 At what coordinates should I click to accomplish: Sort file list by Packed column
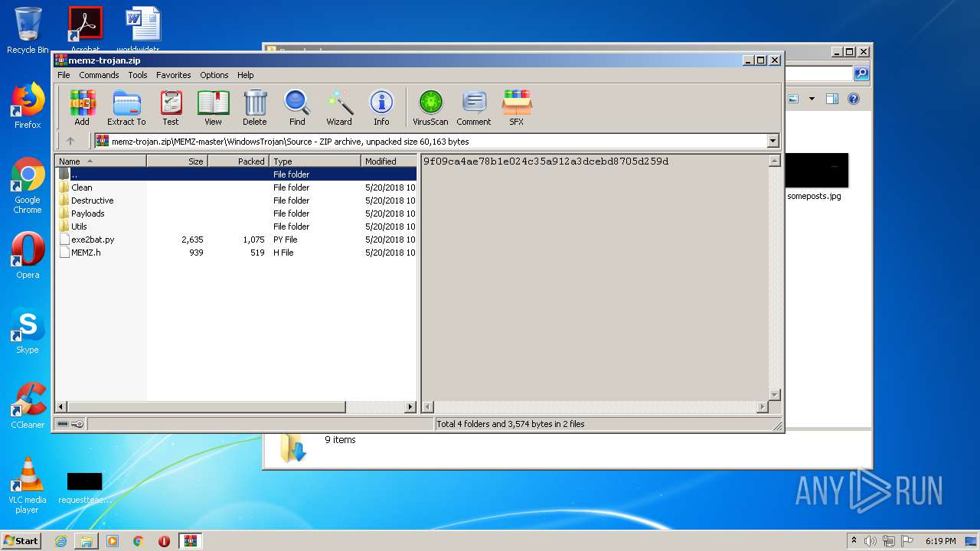click(x=238, y=161)
